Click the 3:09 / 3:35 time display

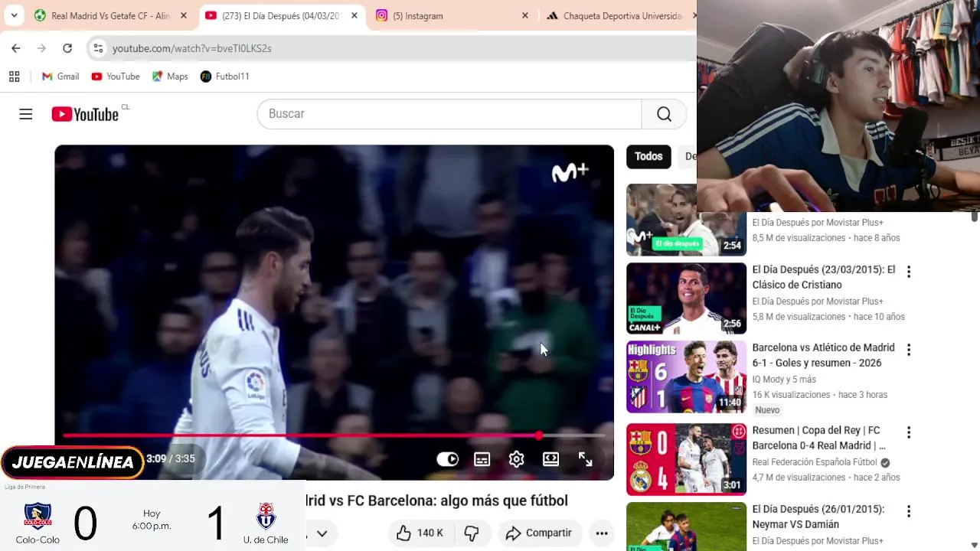click(x=171, y=458)
